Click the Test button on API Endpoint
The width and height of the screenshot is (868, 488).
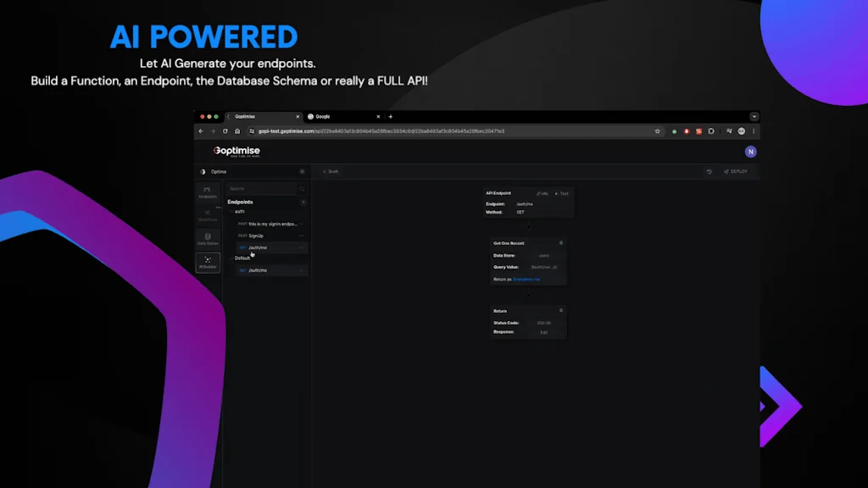tap(562, 194)
